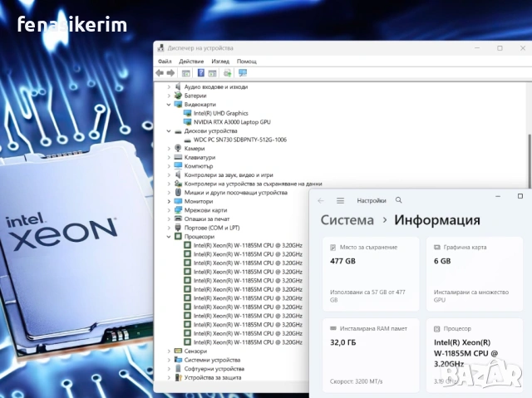532x398 pixels.
Task: Expand the Камери node
Action: (169, 149)
